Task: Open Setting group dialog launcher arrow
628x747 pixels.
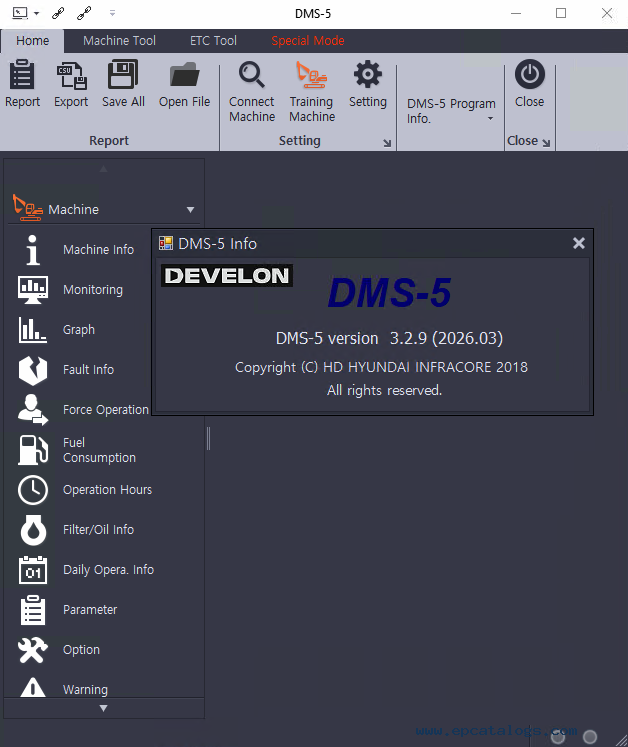Action: [387, 143]
